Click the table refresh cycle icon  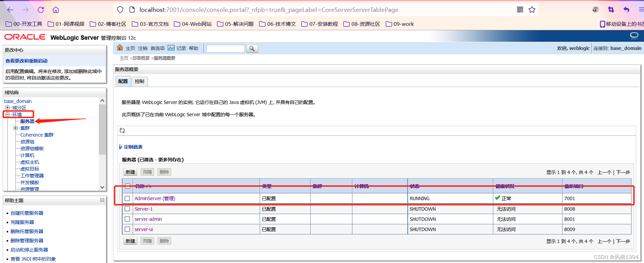[x=122, y=130]
